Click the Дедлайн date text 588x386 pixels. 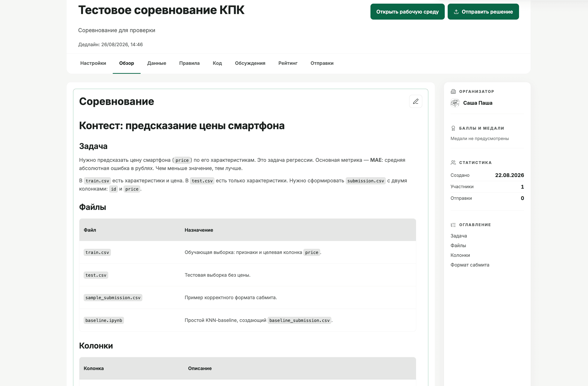pos(110,45)
